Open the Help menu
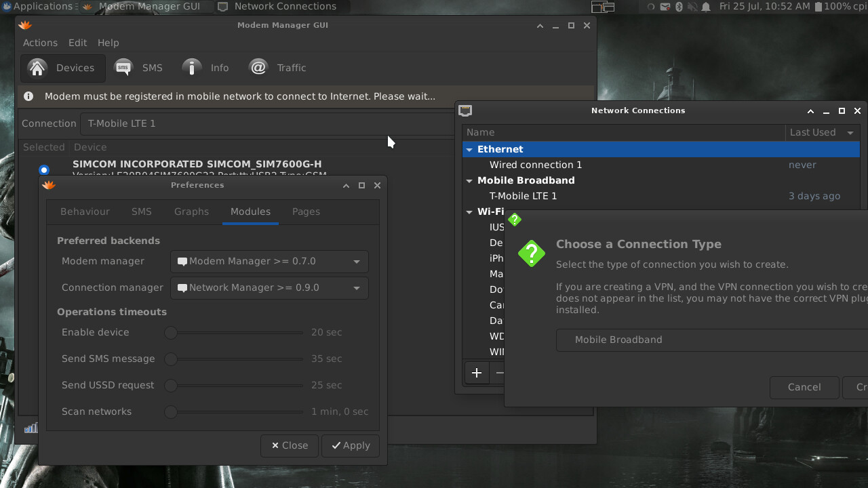 tap(108, 43)
